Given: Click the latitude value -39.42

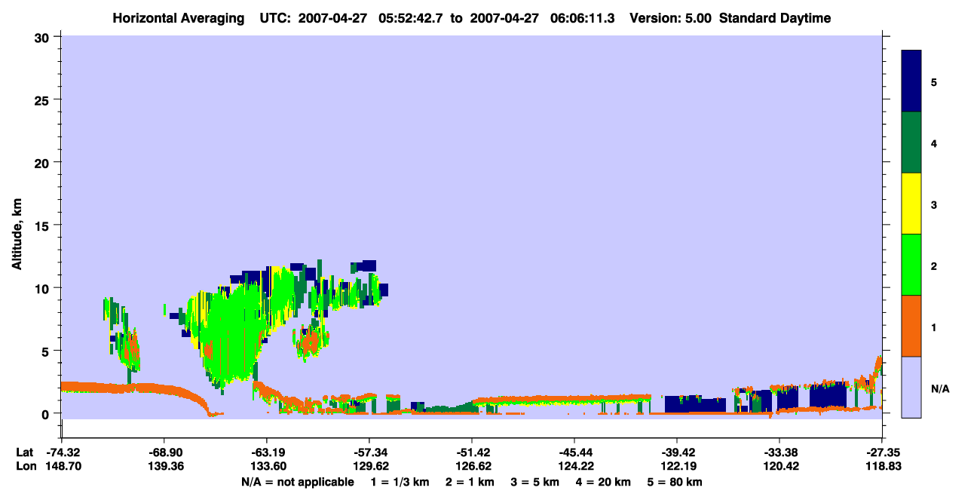Looking at the screenshot, I should 677,452.
